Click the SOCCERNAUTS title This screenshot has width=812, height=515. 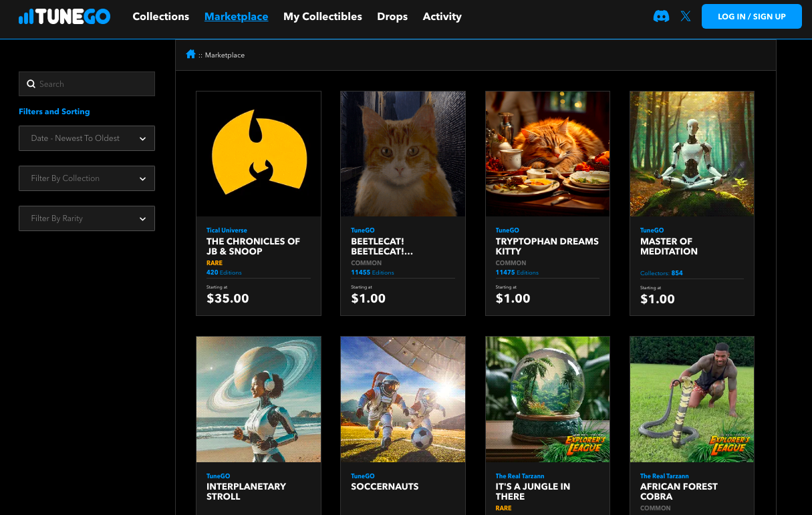coord(385,486)
